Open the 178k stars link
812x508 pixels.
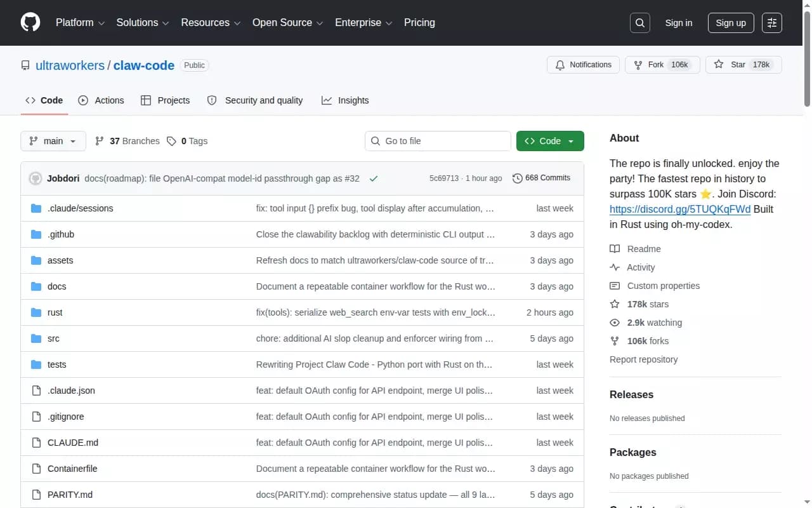(x=648, y=304)
